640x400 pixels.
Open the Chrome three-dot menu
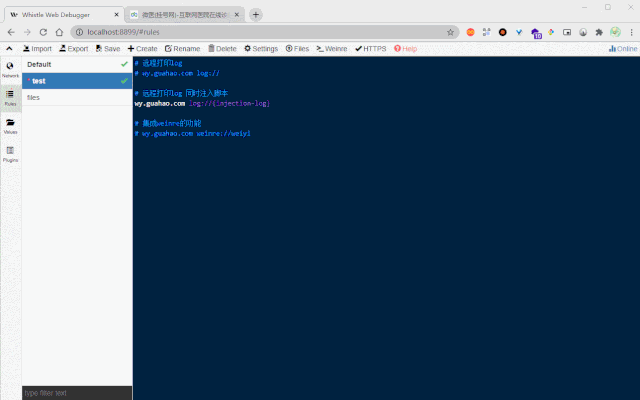(631, 32)
